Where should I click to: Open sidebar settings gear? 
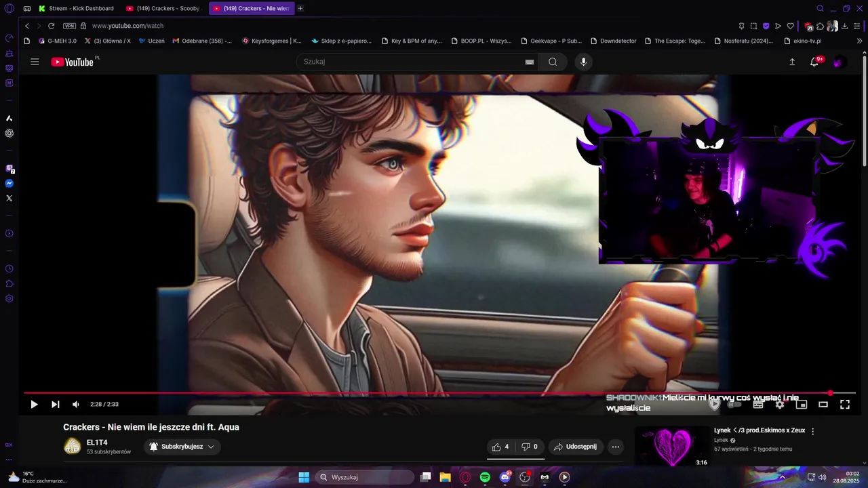click(x=9, y=299)
